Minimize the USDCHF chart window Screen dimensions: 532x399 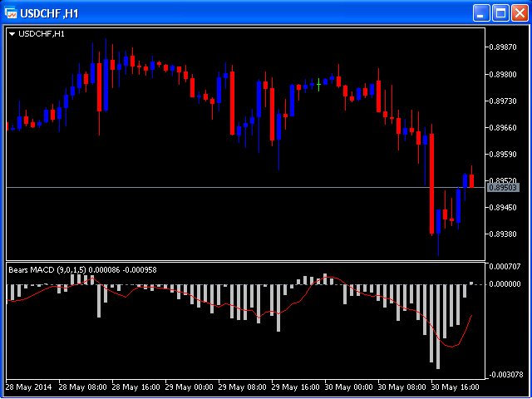pyautogui.click(x=481, y=13)
